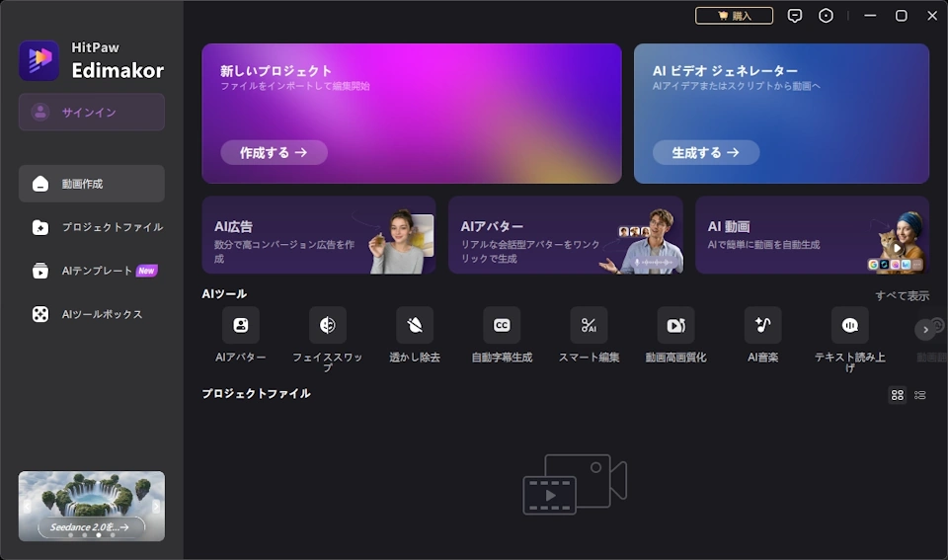
Task: Open the 動画高画質化 enhancer tool
Action: point(675,325)
